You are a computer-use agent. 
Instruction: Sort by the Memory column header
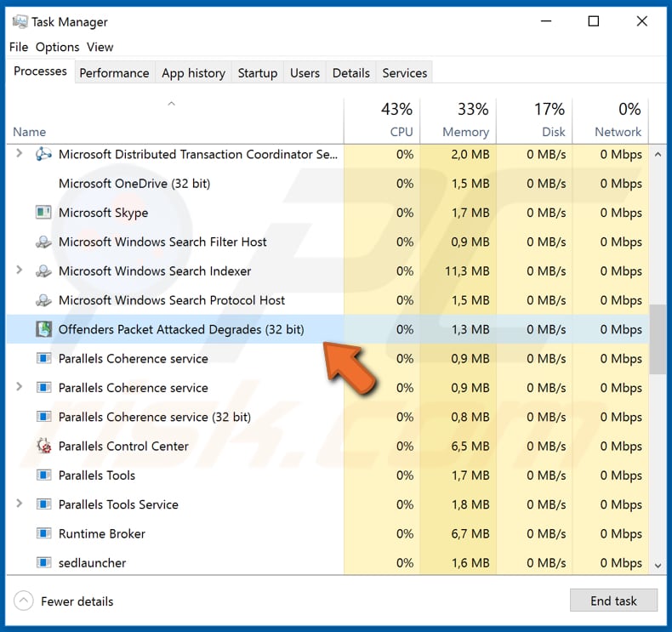[458, 121]
